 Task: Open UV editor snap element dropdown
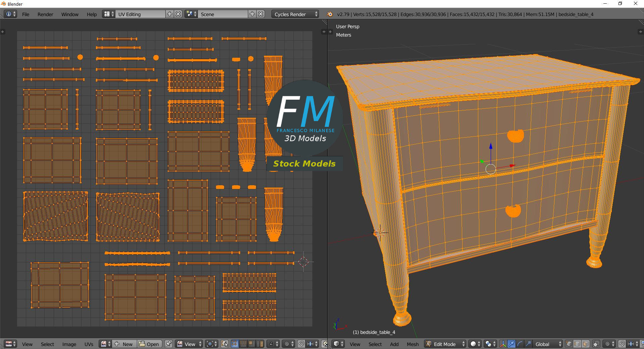(x=313, y=344)
